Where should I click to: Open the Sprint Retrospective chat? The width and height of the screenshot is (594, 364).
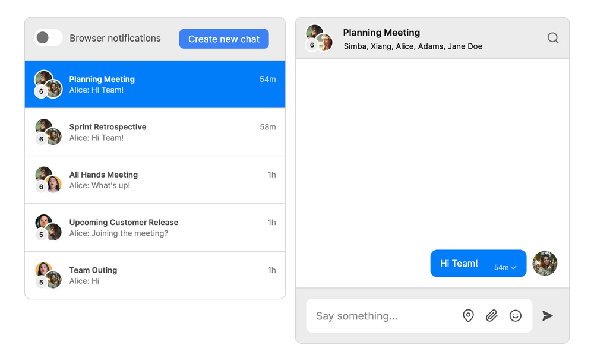pyautogui.click(x=155, y=132)
